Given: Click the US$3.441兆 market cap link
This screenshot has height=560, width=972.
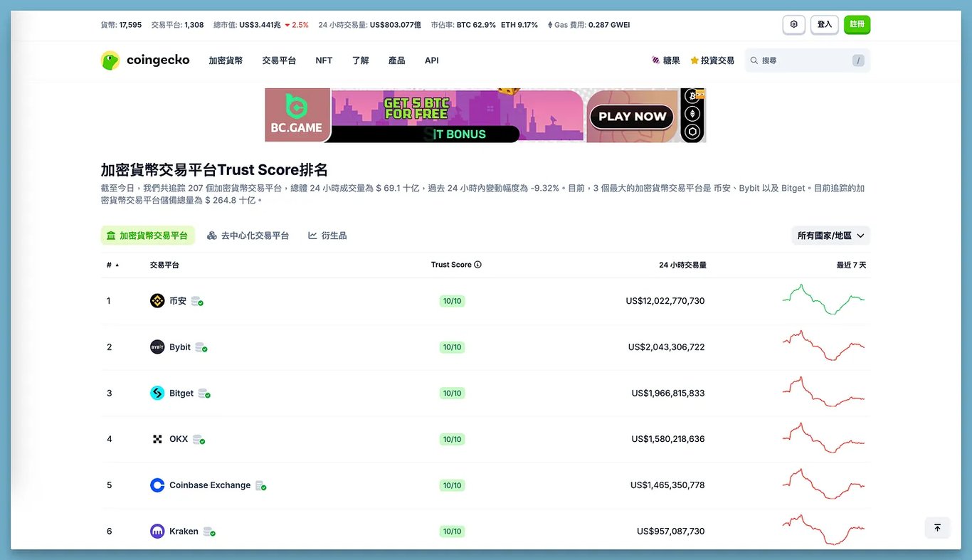Looking at the screenshot, I should click(260, 25).
